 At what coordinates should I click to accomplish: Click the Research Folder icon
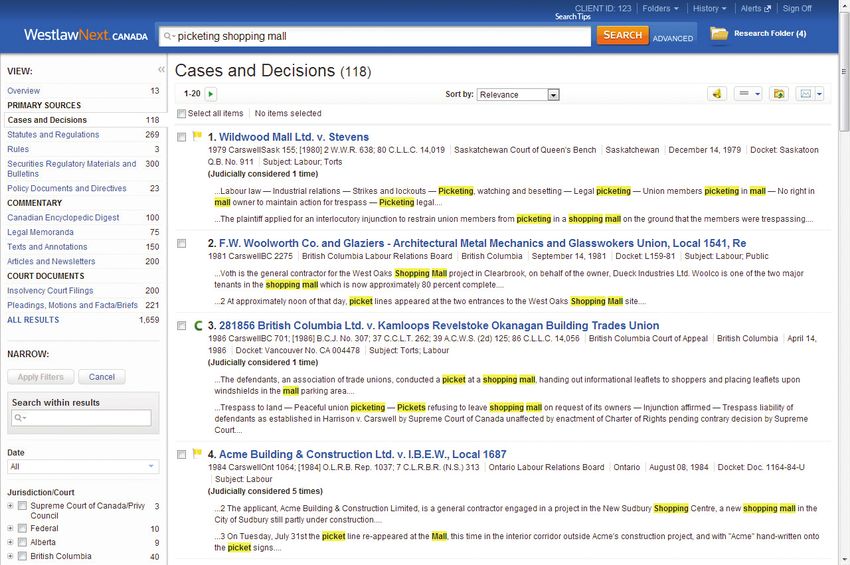pos(719,34)
